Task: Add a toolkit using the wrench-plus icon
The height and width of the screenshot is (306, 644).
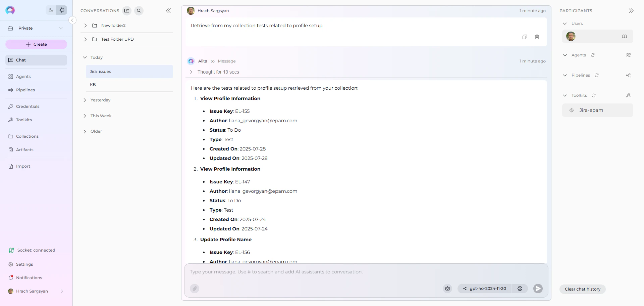Action: tap(629, 95)
